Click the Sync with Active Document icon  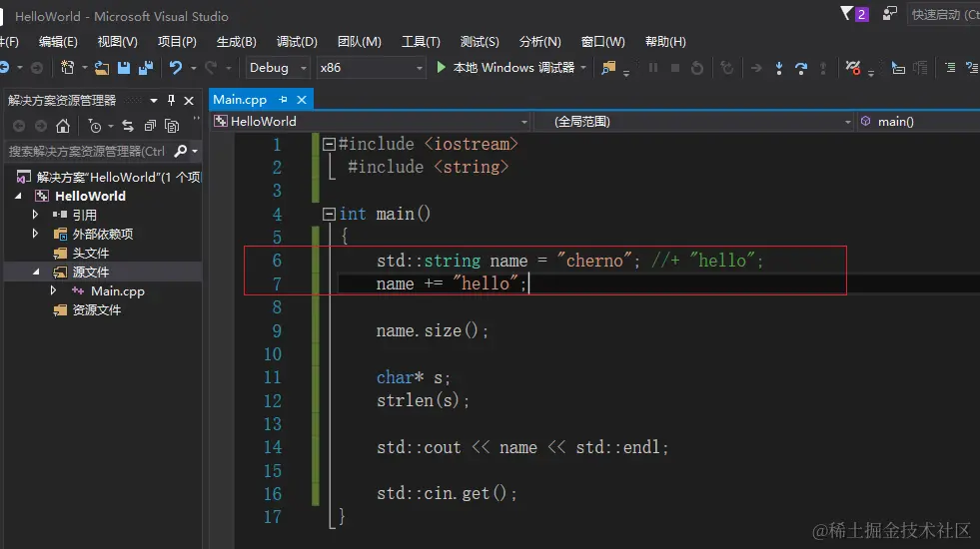point(128,126)
